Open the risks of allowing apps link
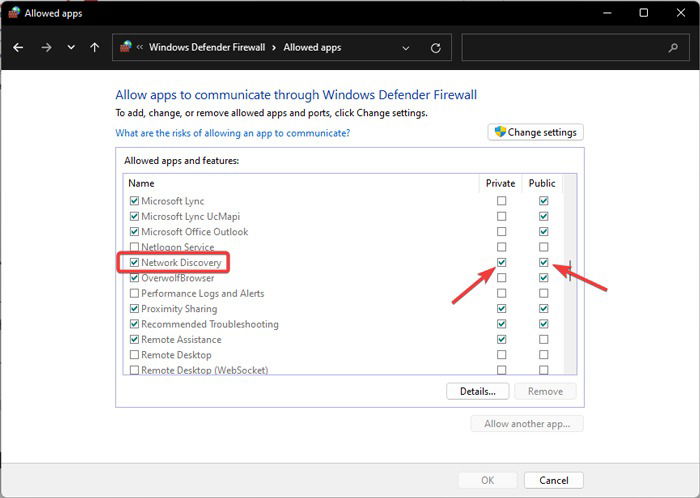Screen dimensions: 700x498 [233, 133]
